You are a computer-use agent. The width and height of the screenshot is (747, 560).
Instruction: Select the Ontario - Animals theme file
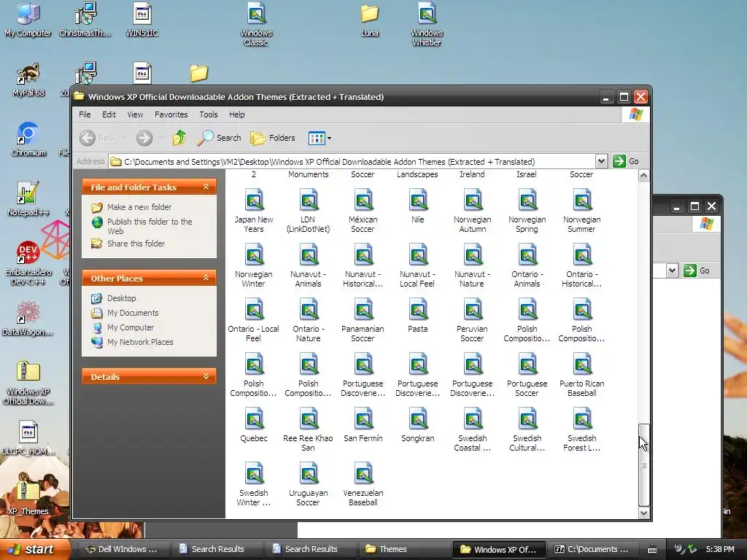pos(527,265)
